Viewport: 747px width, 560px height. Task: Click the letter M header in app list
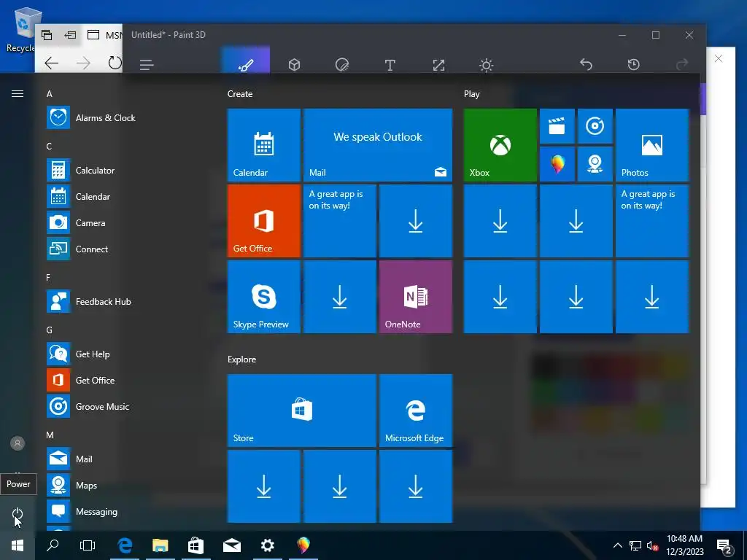point(50,435)
